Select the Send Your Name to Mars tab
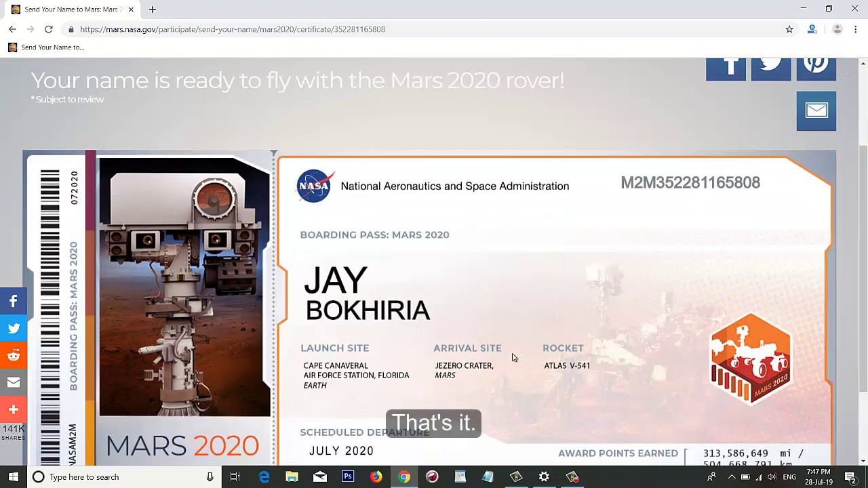The image size is (868, 488). (x=73, y=9)
